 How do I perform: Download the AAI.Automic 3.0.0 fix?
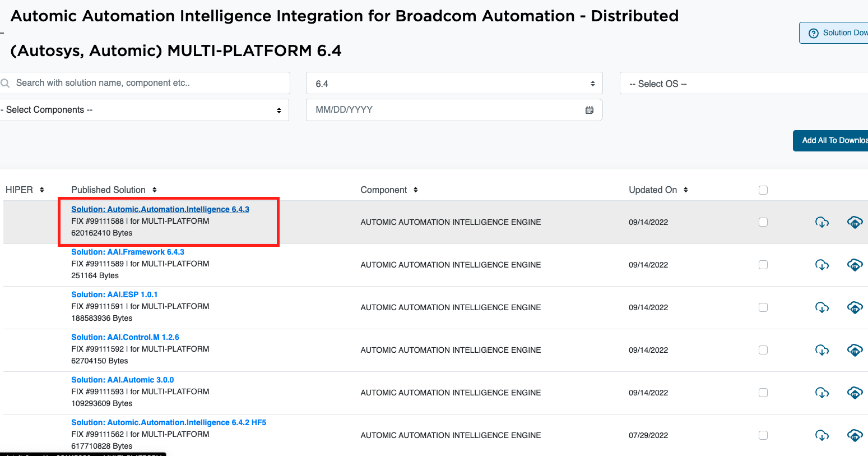tap(822, 393)
